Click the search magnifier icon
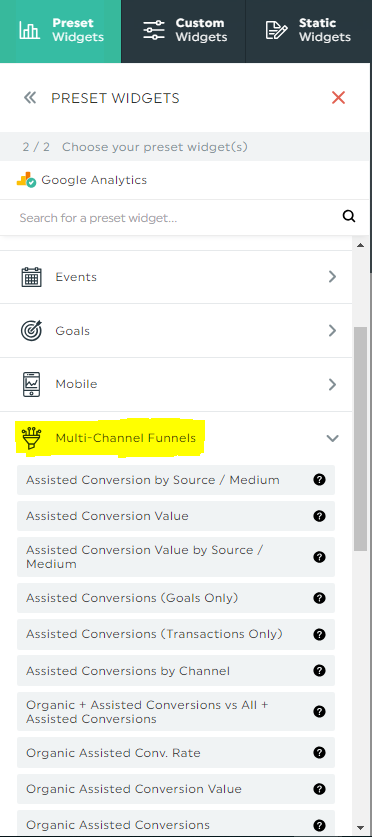 coord(349,216)
